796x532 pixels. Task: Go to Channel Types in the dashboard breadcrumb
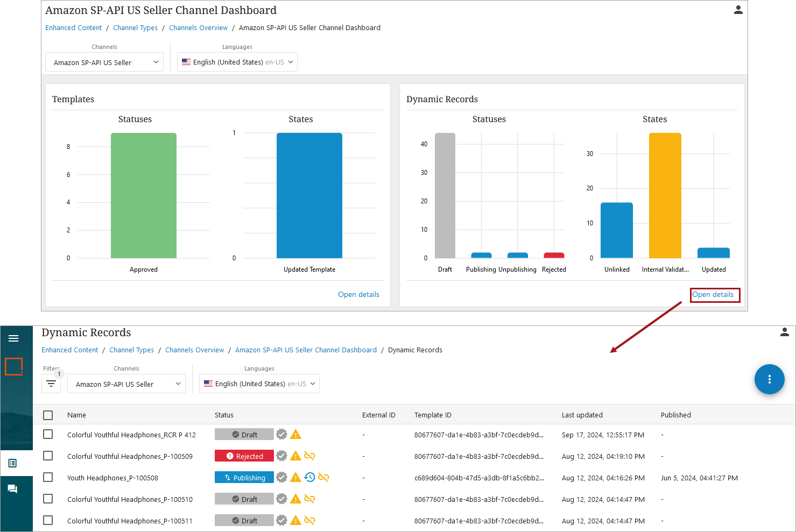pyautogui.click(x=135, y=28)
